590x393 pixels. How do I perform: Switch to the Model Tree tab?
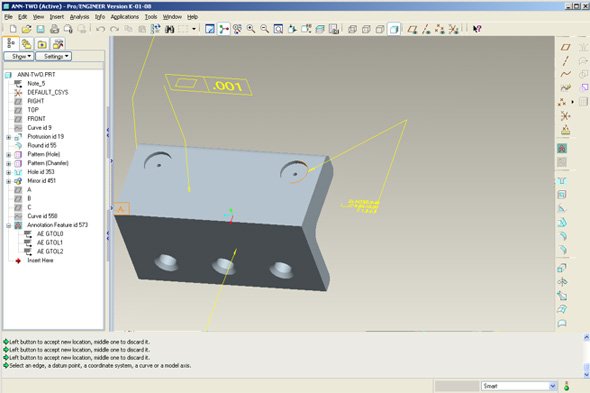click(11, 44)
